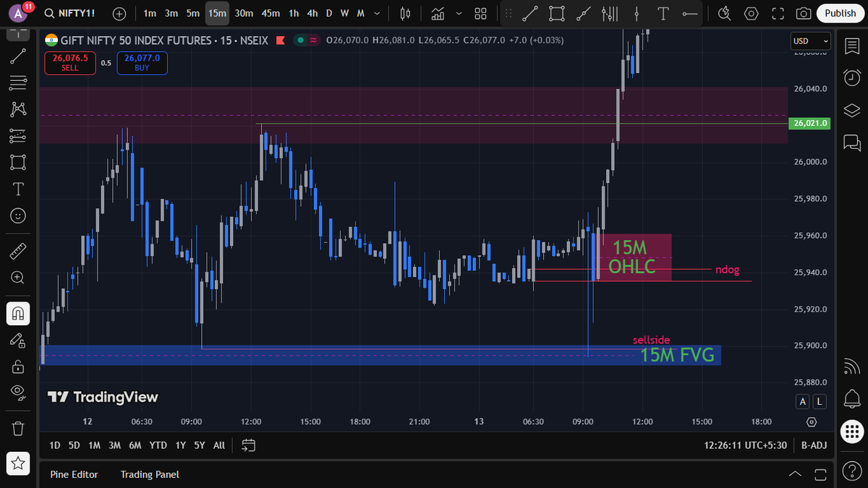The height and width of the screenshot is (488, 868).
Task: Remove drawings with the trash icon
Action: [x=18, y=428]
